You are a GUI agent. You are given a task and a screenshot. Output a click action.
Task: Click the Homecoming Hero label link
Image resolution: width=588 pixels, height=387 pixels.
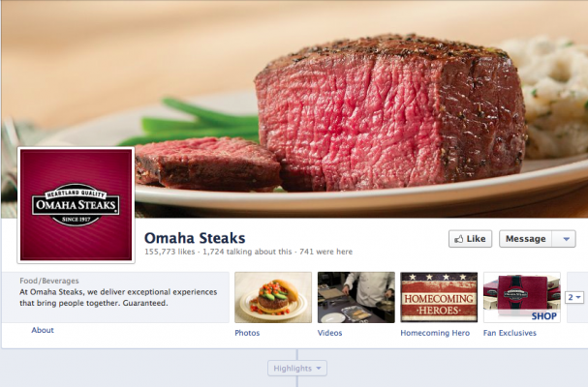435,333
